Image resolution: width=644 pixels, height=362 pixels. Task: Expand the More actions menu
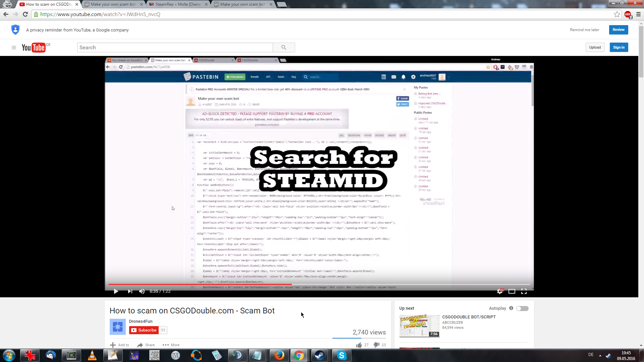(171, 345)
